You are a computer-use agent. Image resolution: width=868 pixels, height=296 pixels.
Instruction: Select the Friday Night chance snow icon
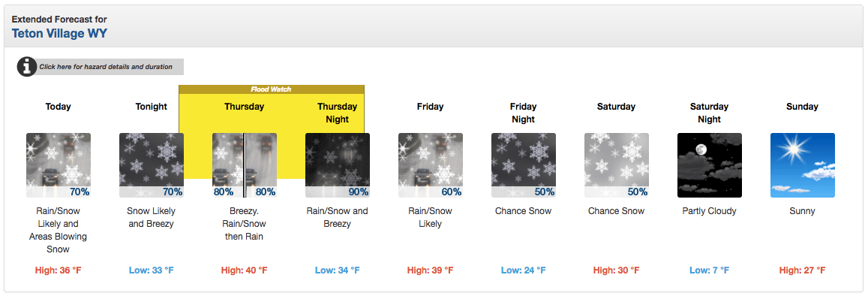click(x=523, y=165)
